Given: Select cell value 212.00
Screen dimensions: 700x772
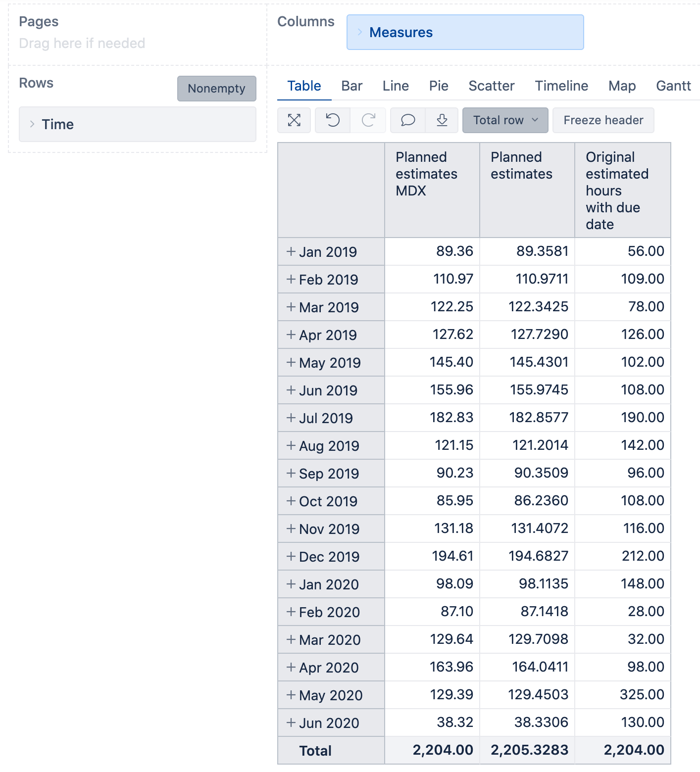Looking at the screenshot, I should (x=643, y=556).
